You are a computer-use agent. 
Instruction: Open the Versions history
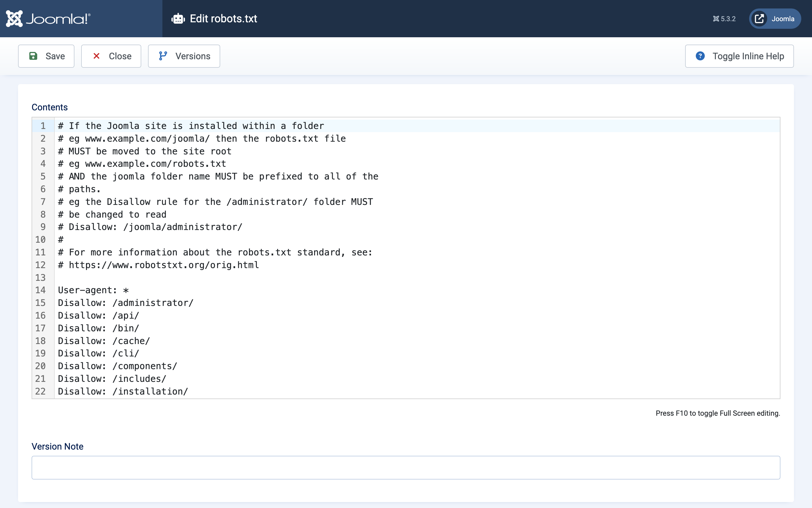coord(184,56)
